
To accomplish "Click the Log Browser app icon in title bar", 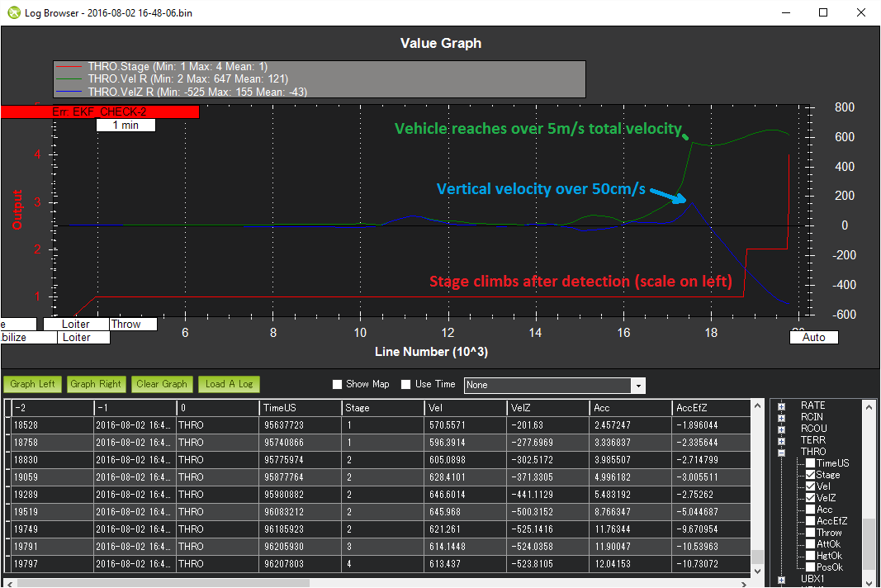I will coord(12,12).
